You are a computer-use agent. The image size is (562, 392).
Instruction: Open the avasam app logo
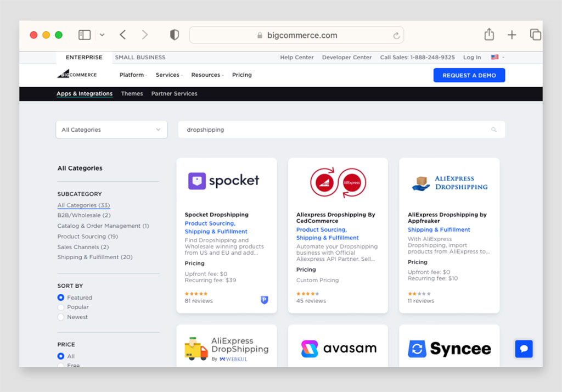[339, 349]
